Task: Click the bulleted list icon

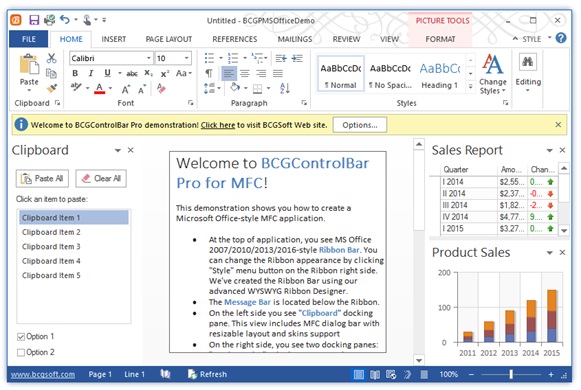Action: (209, 58)
